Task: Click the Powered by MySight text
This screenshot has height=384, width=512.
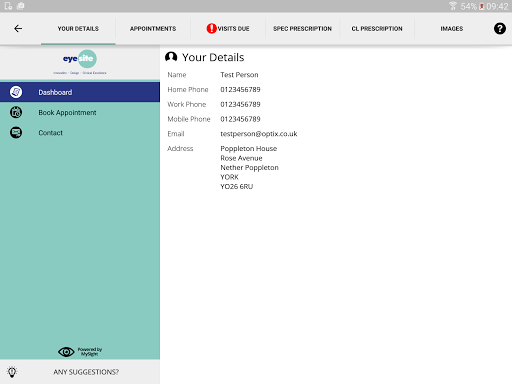Action: 90,352
